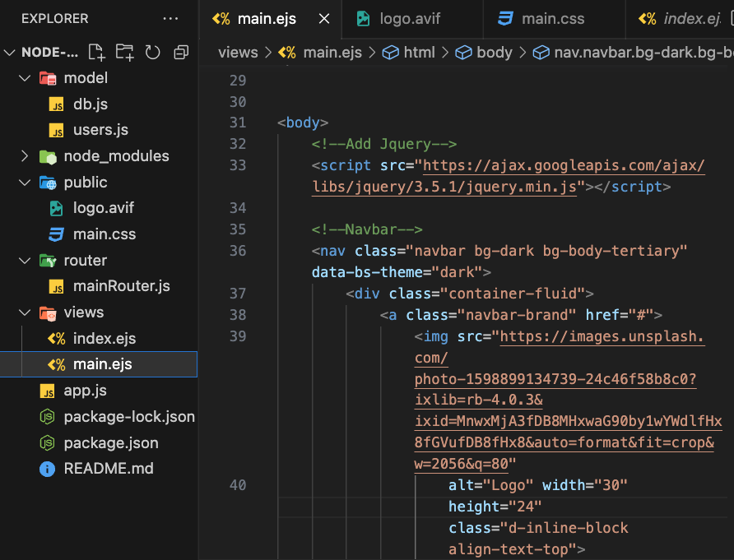Open users.js file in the tree
Image resolution: width=734 pixels, height=560 pixels.
(x=99, y=130)
